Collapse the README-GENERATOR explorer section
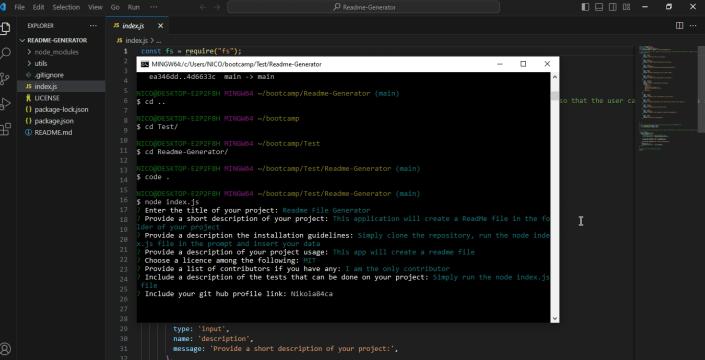This screenshot has width=705, height=360. coord(61,40)
